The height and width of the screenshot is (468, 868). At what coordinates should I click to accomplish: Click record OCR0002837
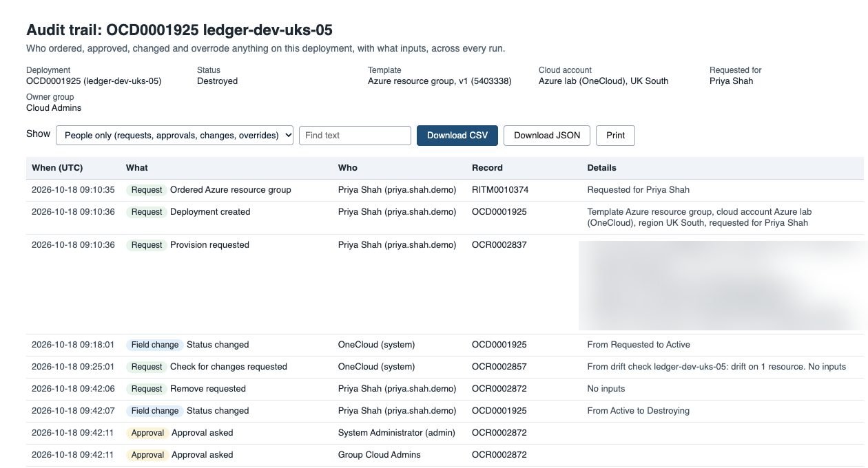(x=499, y=245)
